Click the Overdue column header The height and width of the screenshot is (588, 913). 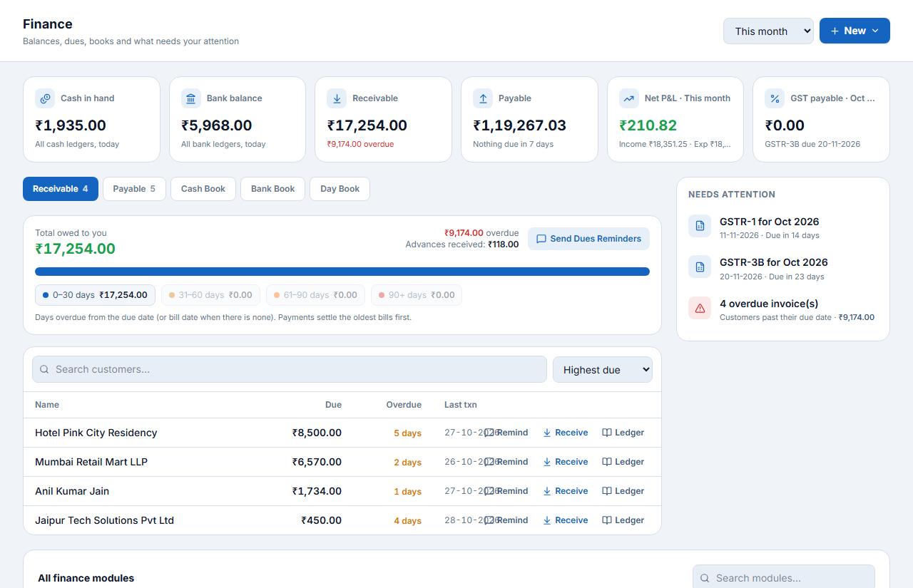click(404, 405)
